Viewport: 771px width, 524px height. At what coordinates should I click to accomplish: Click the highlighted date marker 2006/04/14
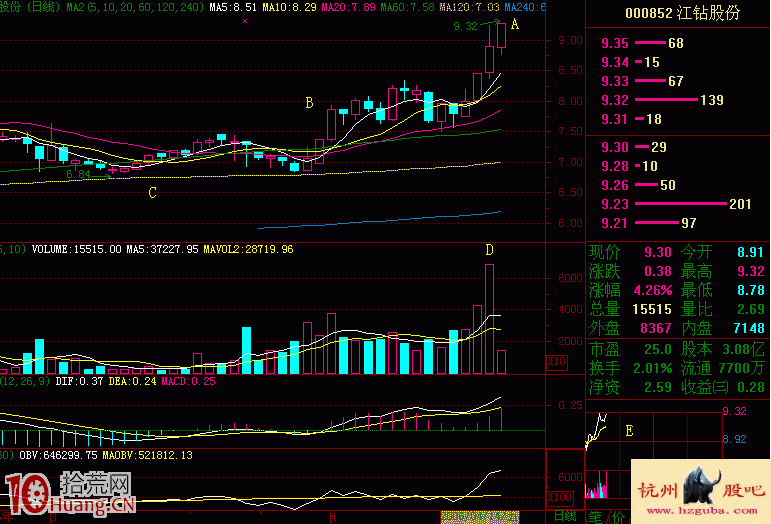[x=479, y=517]
